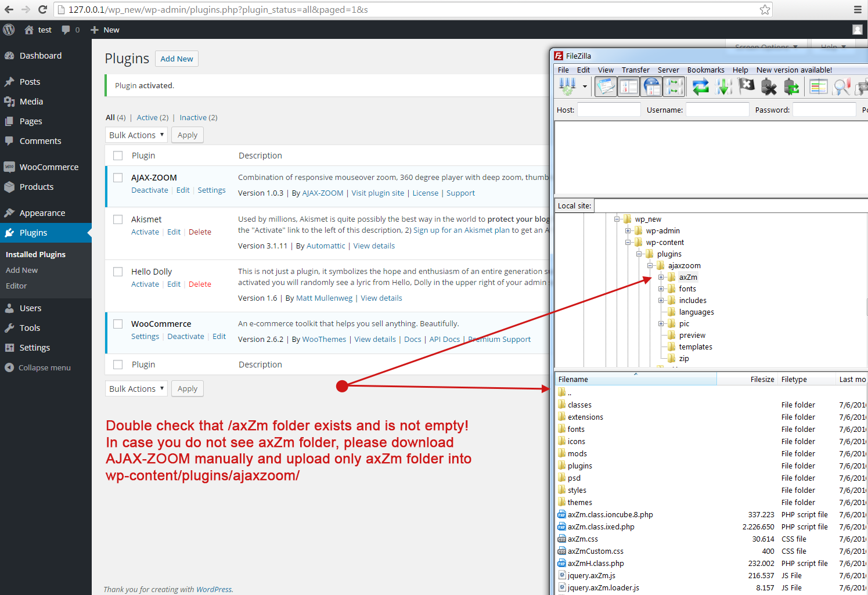
Task: Click FileZilla disconnect from server icon
Action: pos(769,86)
